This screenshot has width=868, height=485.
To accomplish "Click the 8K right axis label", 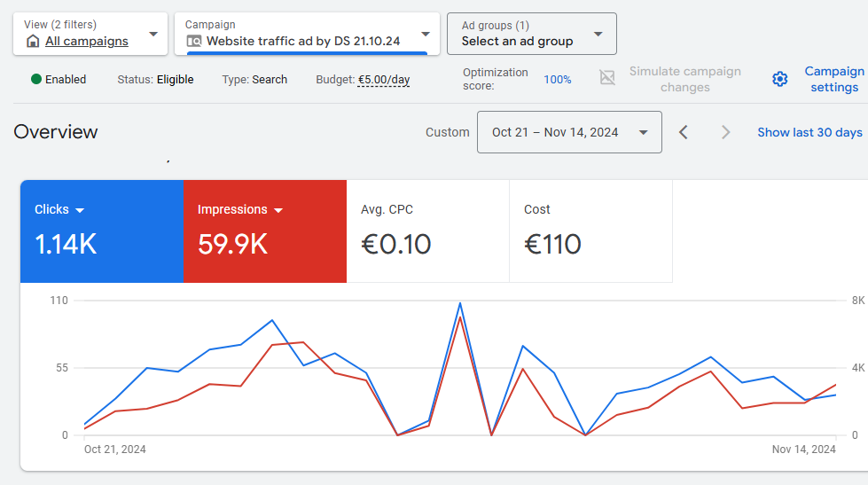I will pyautogui.click(x=858, y=301).
